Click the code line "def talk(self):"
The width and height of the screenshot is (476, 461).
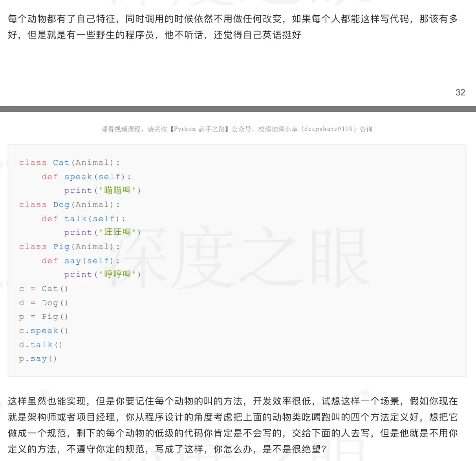(84, 219)
